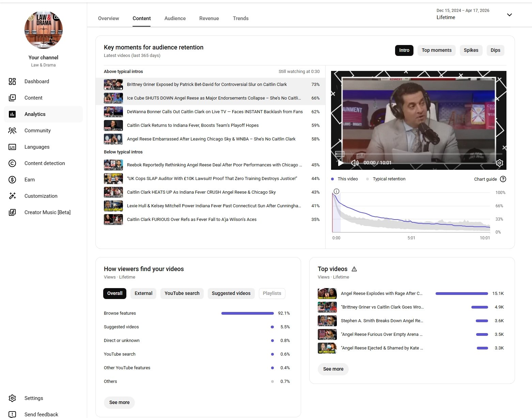Switch to the Dips filter chip
532x418 pixels.
[495, 50]
